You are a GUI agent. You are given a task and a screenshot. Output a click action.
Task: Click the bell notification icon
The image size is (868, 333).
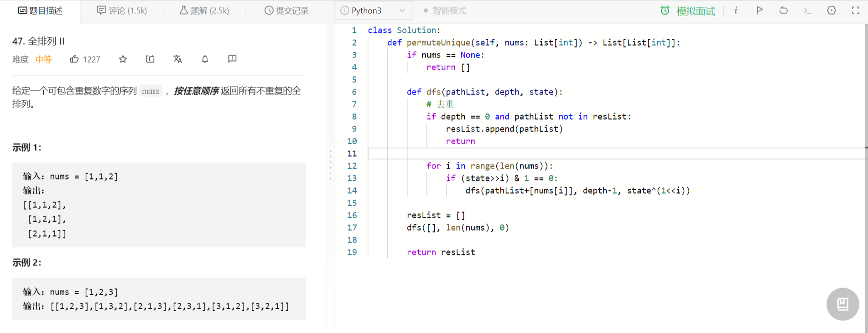click(x=205, y=59)
